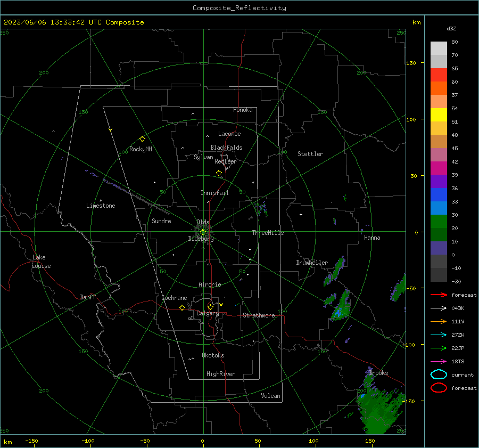Click the Ponoka town label

coord(243,110)
